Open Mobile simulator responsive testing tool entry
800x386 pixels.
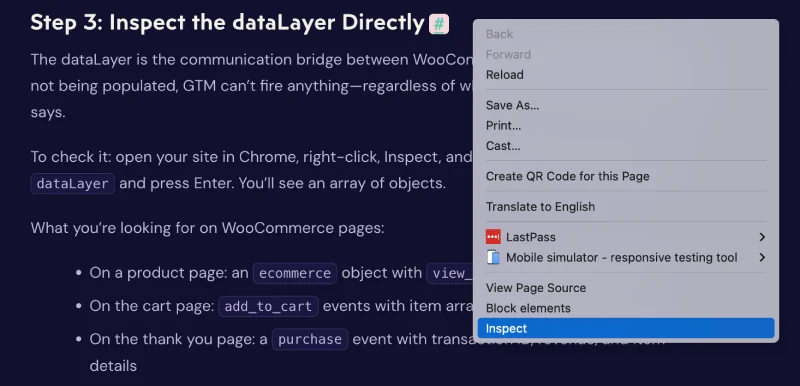[x=626, y=258]
